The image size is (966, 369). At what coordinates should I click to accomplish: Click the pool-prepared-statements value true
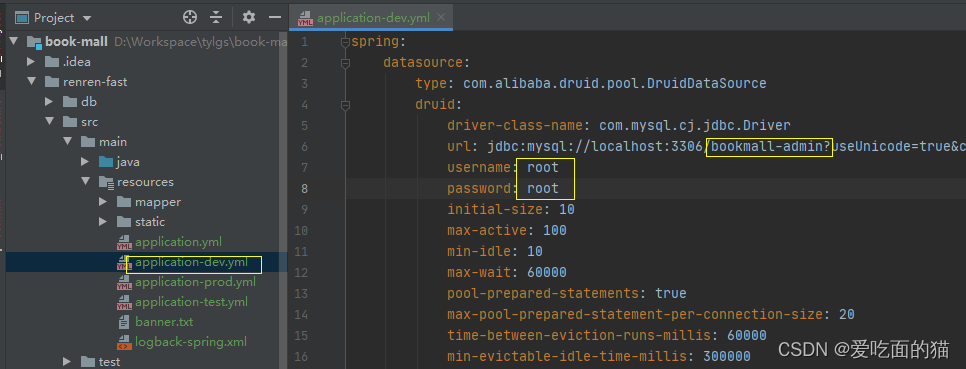tap(671, 293)
